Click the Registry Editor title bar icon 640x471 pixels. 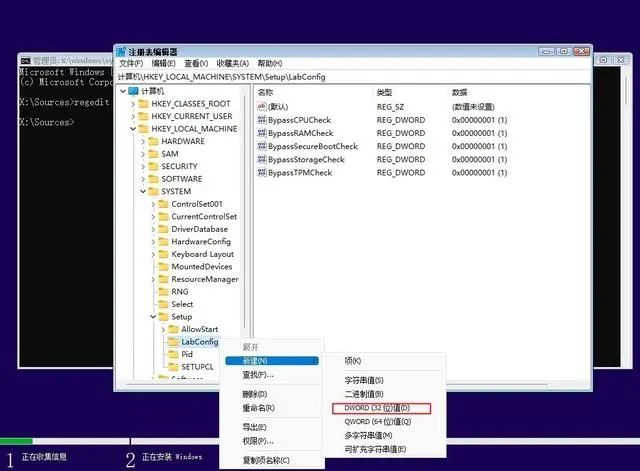tap(121, 52)
